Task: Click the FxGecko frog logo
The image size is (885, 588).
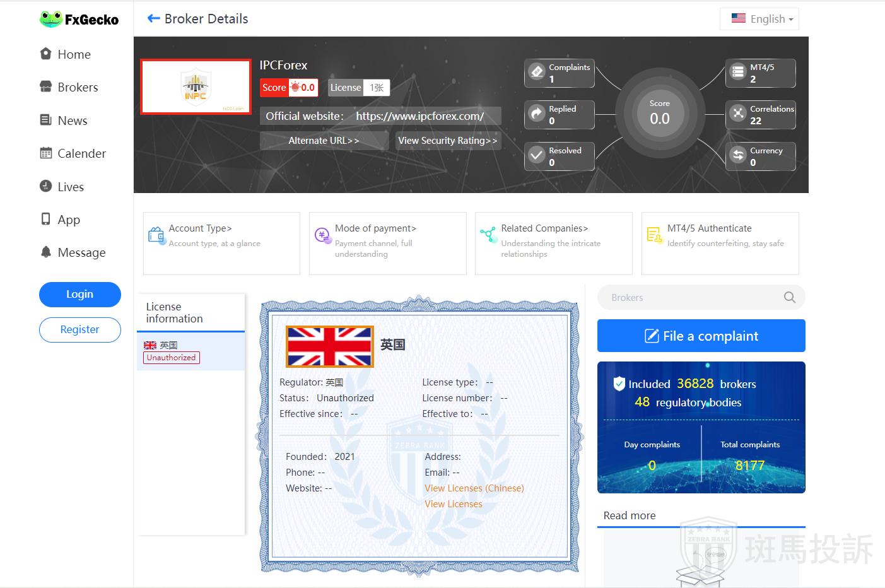Action: pyautogui.click(x=50, y=20)
